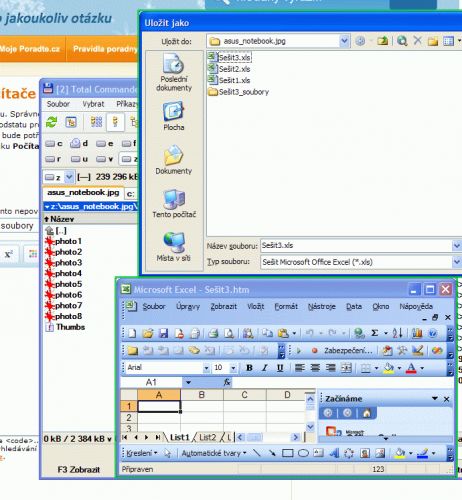Open the Soubor menu in Excel
Image resolution: width=462 pixels, height=500 pixels.
point(154,306)
